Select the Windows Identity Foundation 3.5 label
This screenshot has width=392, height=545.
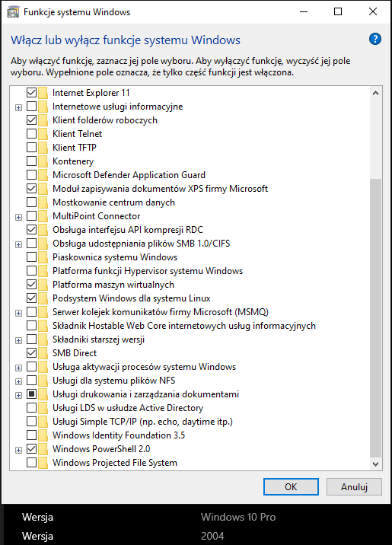[119, 435]
